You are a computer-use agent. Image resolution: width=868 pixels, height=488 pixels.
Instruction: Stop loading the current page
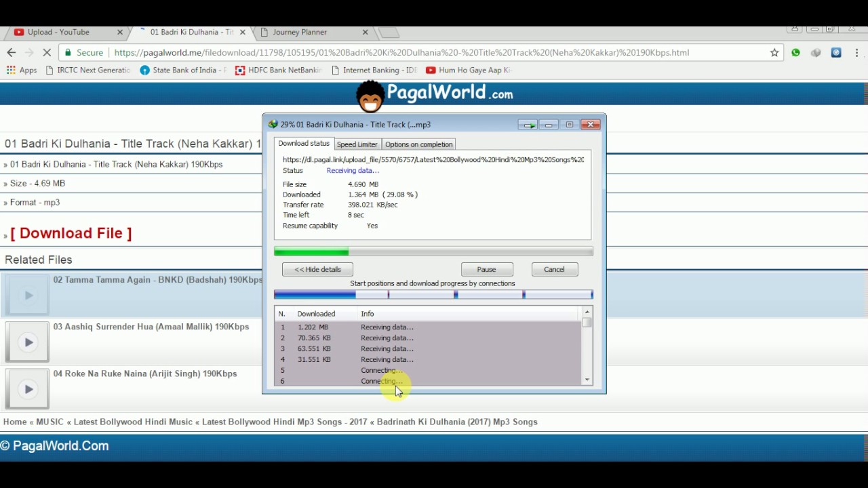click(47, 52)
